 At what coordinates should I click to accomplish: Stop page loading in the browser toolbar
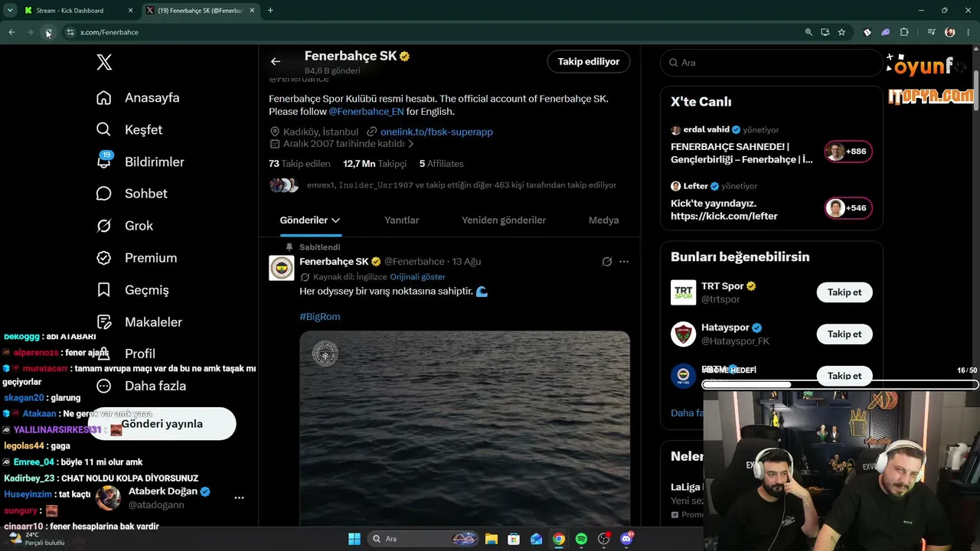[48, 32]
